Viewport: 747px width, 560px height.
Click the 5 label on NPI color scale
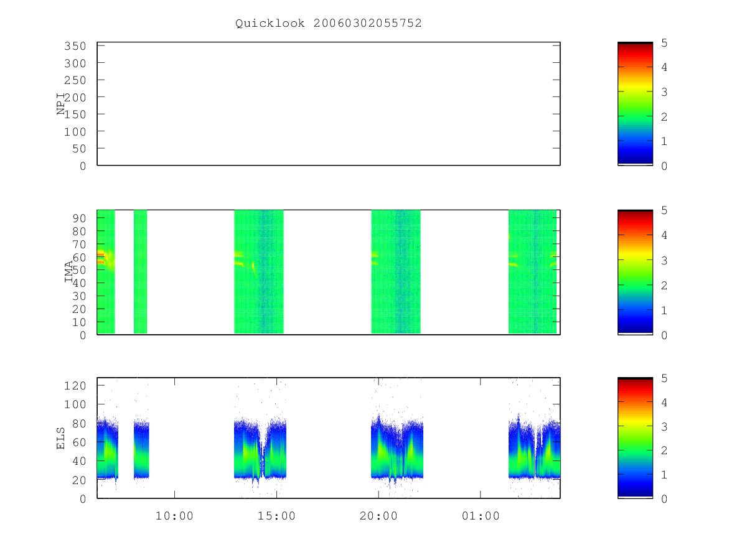(664, 42)
